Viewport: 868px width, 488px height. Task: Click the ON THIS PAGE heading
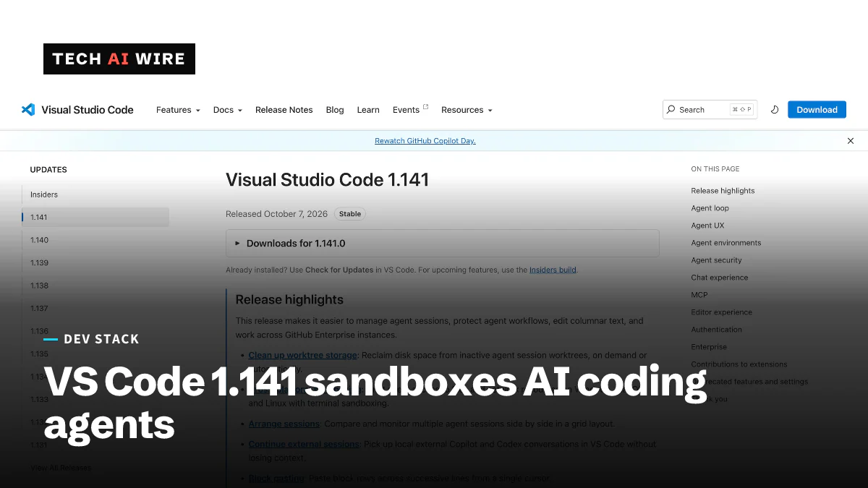pyautogui.click(x=715, y=169)
